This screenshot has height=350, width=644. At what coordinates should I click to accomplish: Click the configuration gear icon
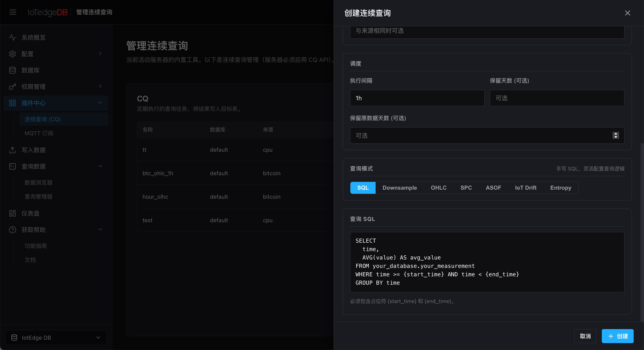(x=12, y=54)
